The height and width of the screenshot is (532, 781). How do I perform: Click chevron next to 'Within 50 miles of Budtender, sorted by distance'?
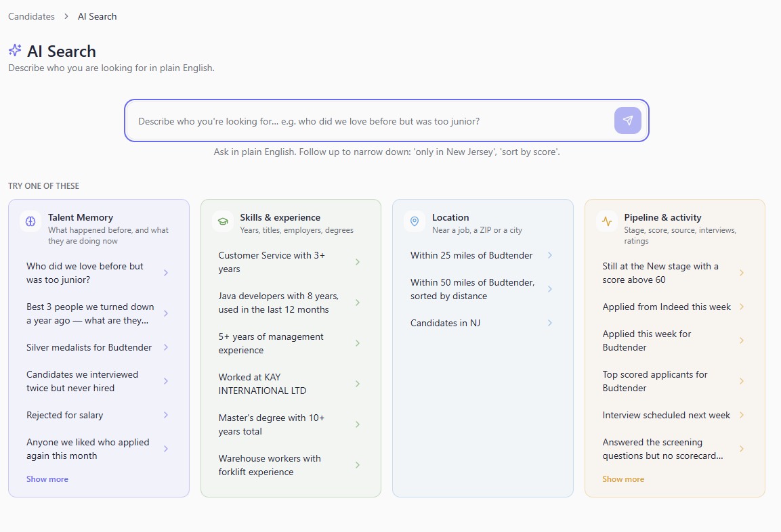click(x=550, y=289)
